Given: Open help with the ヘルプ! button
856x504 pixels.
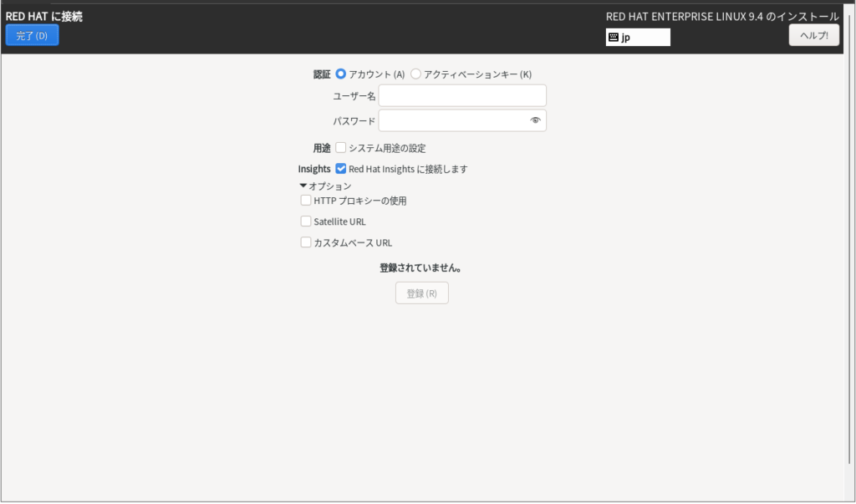Looking at the screenshot, I should tap(813, 35).
